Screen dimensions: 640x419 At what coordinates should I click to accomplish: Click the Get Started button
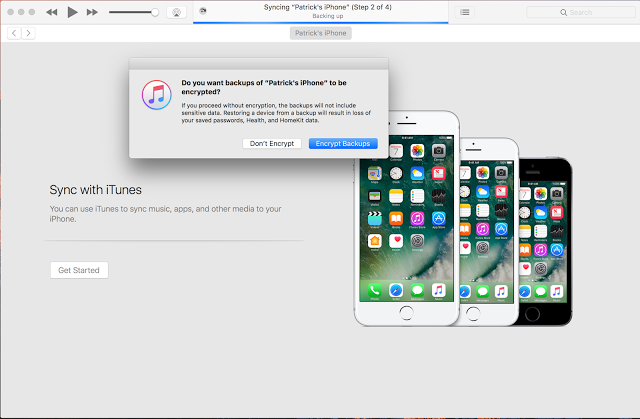coord(79,270)
